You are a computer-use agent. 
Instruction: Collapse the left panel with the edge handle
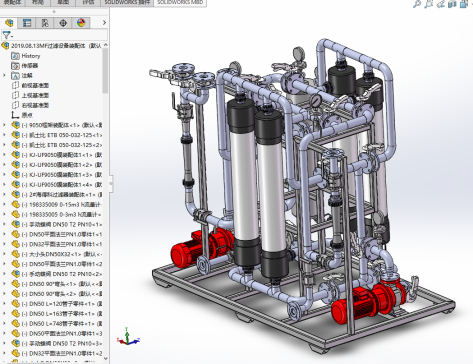pyautogui.click(x=111, y=183)
